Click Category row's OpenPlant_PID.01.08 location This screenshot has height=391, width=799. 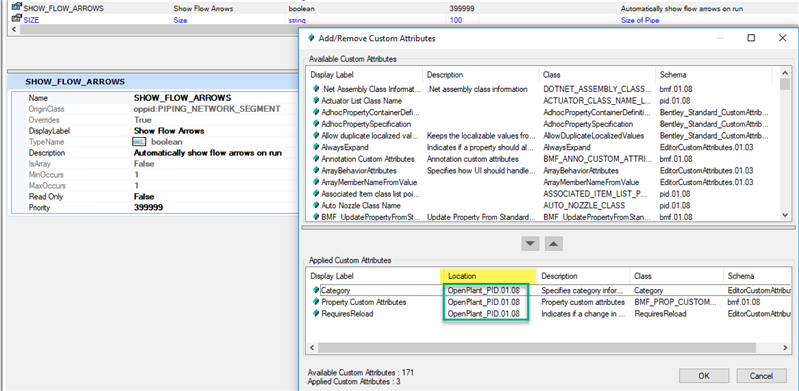tap(484, 290)
